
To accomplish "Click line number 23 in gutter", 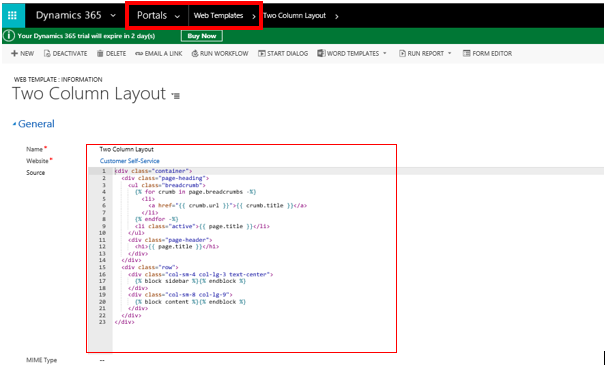I will coord(102,322).
